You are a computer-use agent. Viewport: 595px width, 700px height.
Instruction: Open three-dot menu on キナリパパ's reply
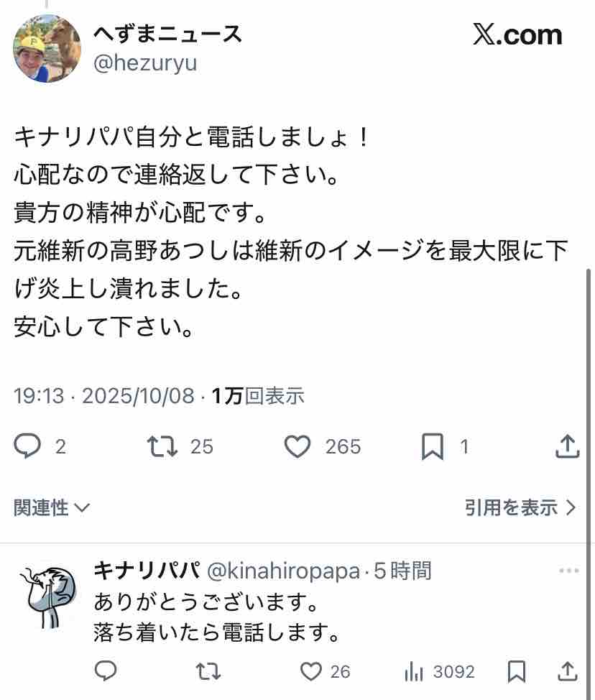(568, 571)
